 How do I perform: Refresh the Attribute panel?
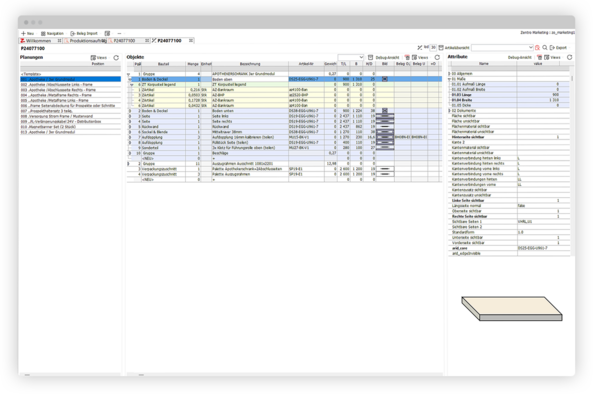pos(570,57)
